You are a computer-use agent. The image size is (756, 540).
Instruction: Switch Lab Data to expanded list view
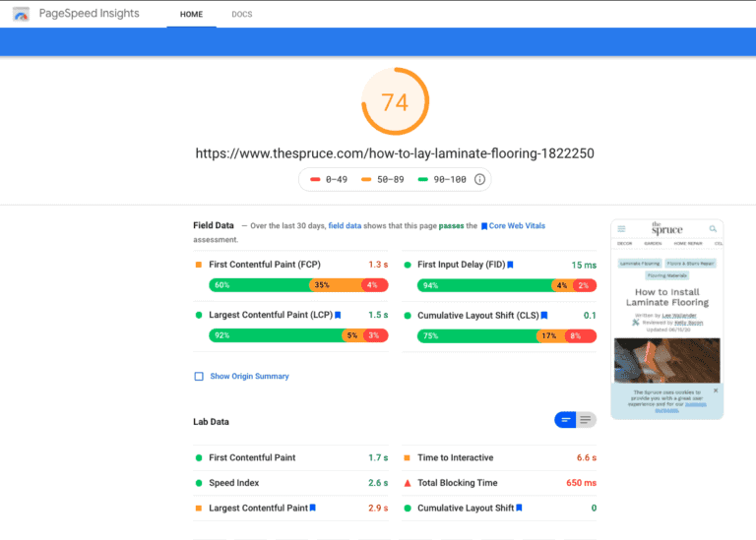[586, 420]
